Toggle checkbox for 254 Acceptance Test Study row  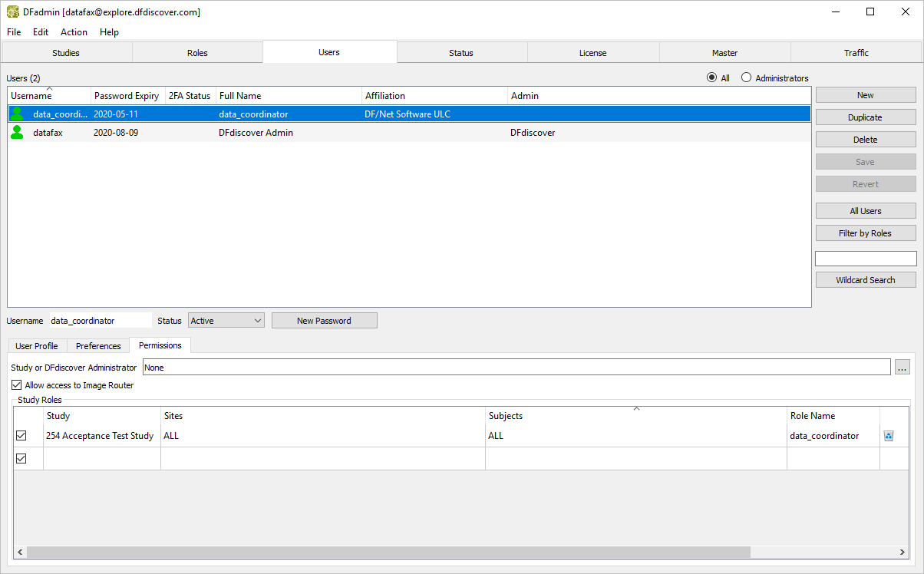click(21, 436)
